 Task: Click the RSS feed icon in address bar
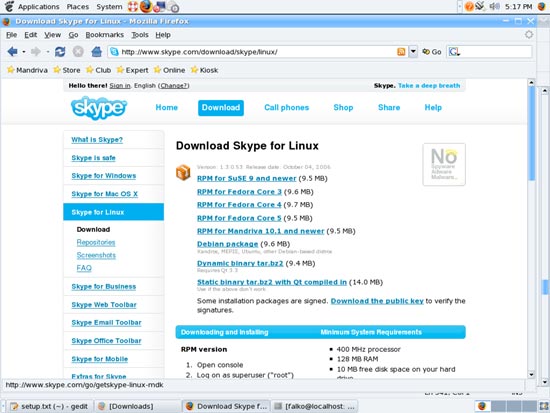pos(401,52)
